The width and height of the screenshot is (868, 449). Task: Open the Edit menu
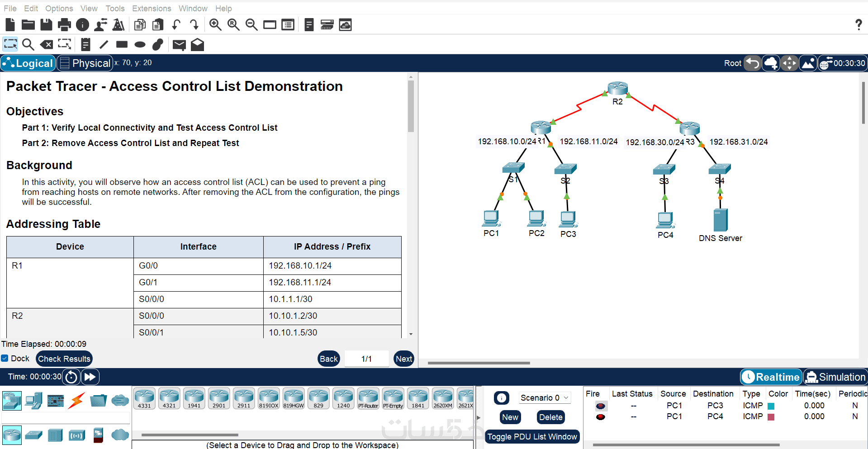[x=31, y=8]
